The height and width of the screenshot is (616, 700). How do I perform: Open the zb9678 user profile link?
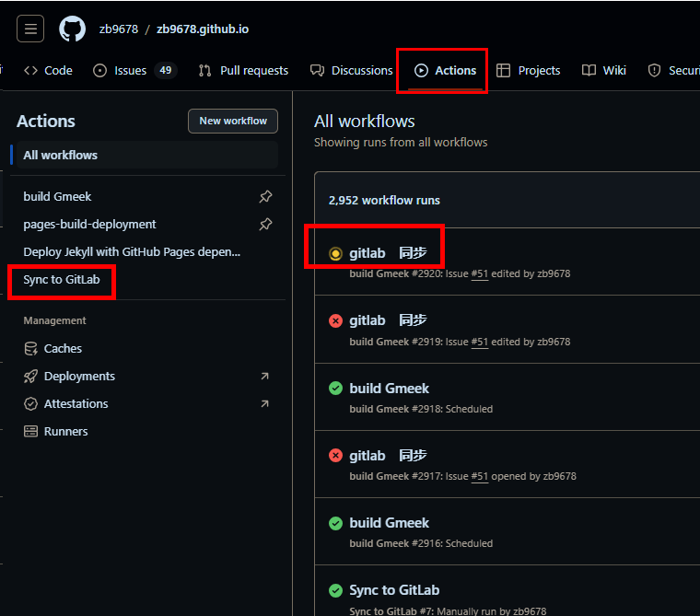(119, 29)
